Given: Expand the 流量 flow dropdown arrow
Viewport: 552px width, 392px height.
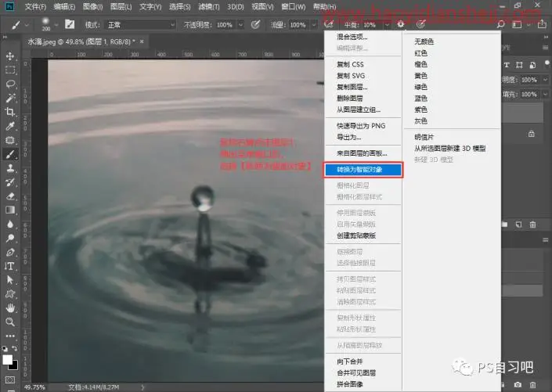Looking at the screenshot, I should [314, 24].
